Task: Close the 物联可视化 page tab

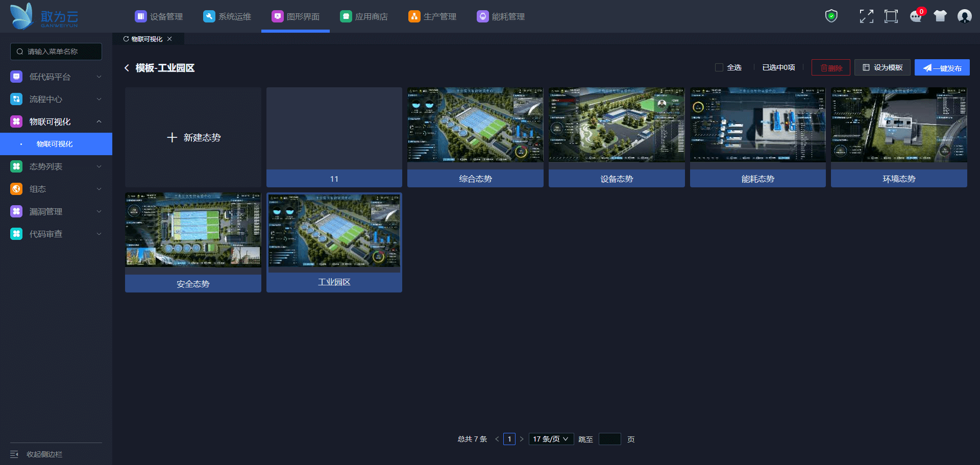Action: click(169, 39)
